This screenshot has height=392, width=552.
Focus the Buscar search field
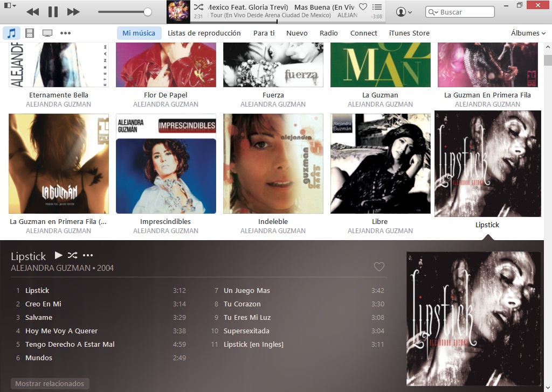460,12
